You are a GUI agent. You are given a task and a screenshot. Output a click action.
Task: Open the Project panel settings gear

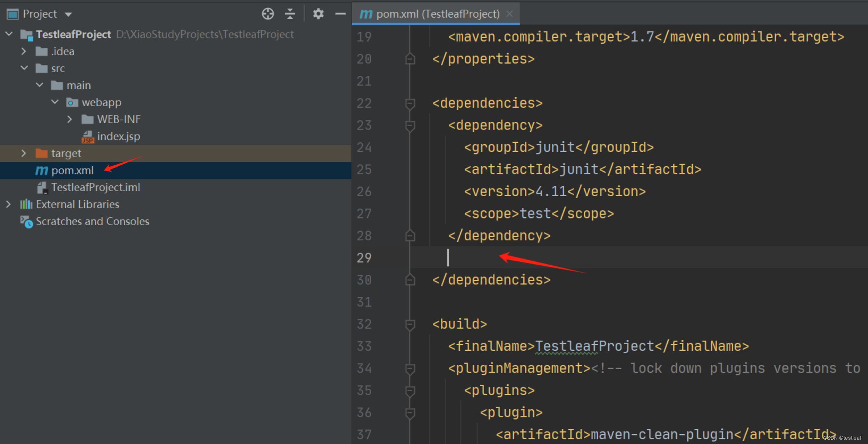[318, 14]
